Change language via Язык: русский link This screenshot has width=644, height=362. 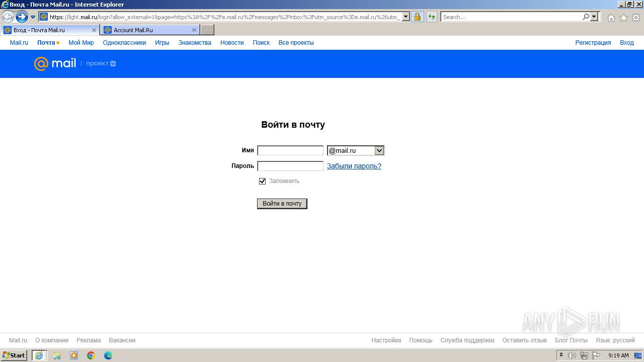pyautogui.click(x=615, y=340)
